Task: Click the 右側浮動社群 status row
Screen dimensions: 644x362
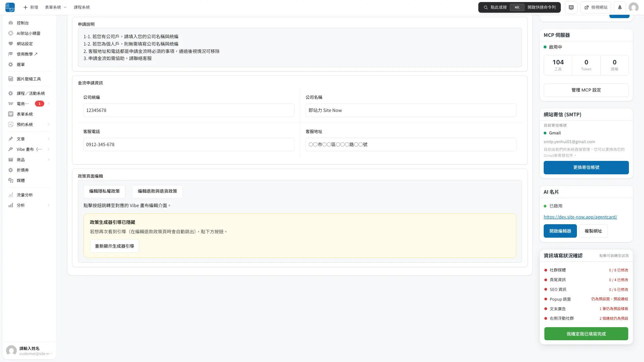Action: (586, 319)
